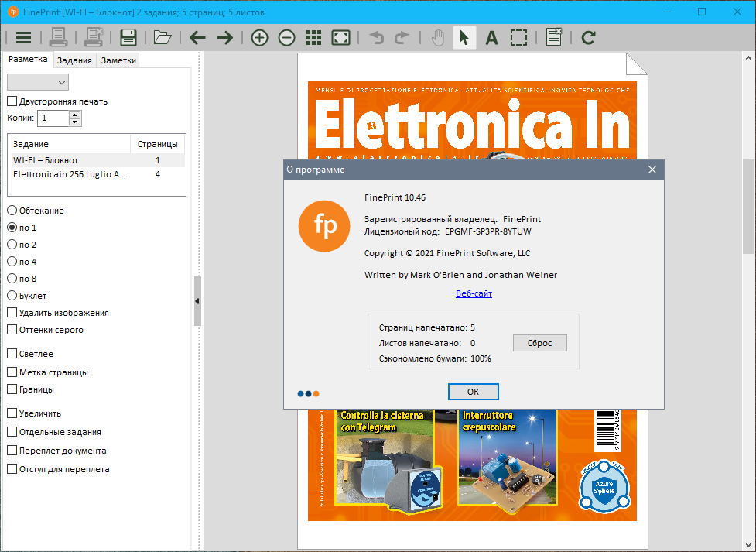756x552 pixels.
Task: Click the Open folder toolbar icon
Action: coord(162,37)
